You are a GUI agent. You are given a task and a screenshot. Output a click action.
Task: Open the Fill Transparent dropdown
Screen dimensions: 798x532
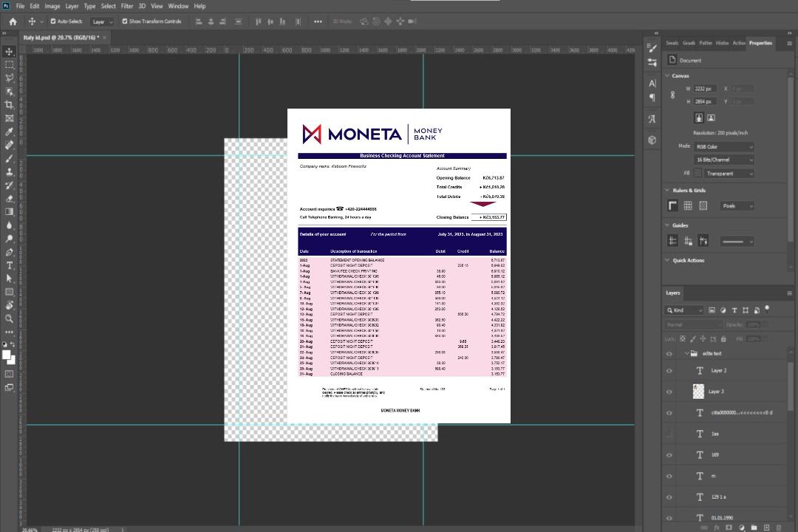(x=729, y=174)
